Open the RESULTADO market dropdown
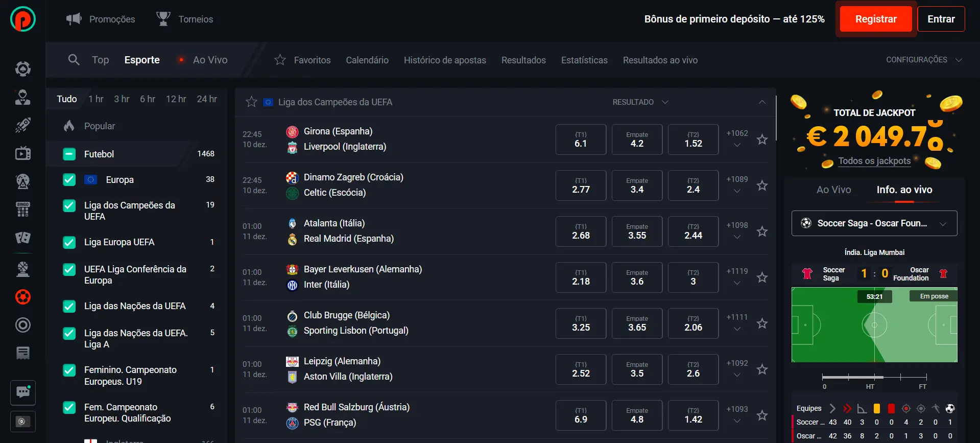 (640, 102)
